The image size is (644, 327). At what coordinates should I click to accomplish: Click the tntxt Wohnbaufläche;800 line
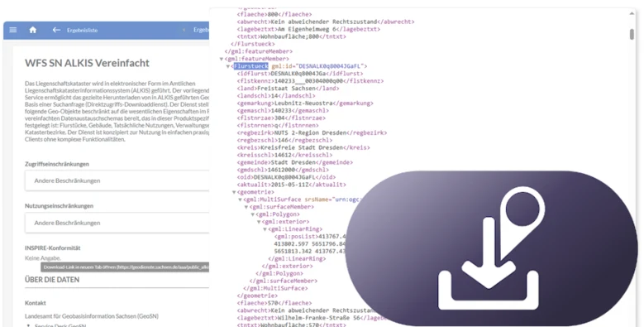click(291, 36)
